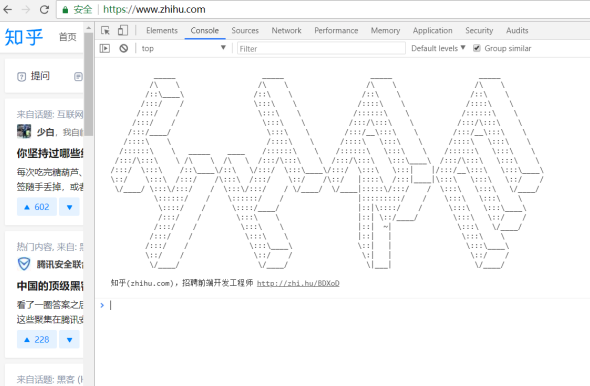Open the Network tab
The height and width of the screenshot is (386, 590).
click(x=286, y=30)
